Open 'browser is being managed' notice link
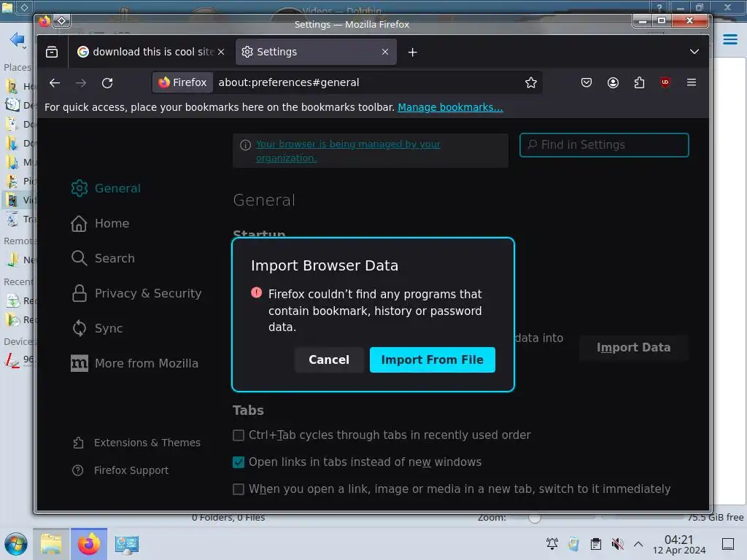This screenshot has width=747, height=560. coord(348,150)
